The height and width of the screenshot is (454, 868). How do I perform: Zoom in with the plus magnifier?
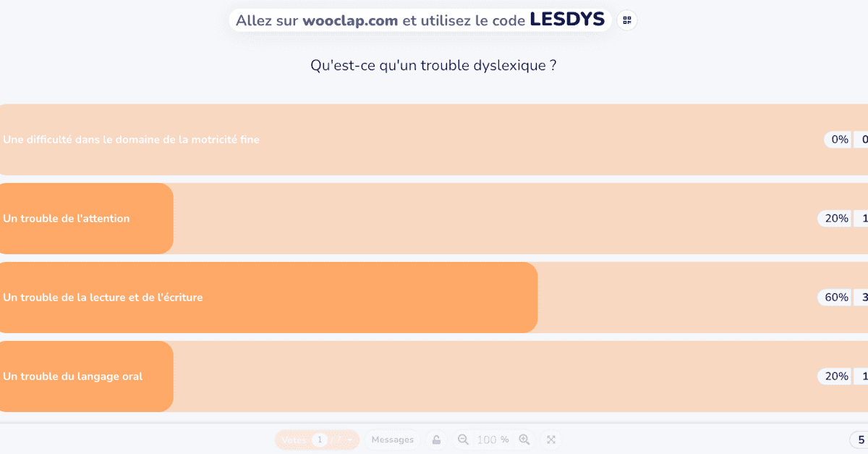coord(524,440)
